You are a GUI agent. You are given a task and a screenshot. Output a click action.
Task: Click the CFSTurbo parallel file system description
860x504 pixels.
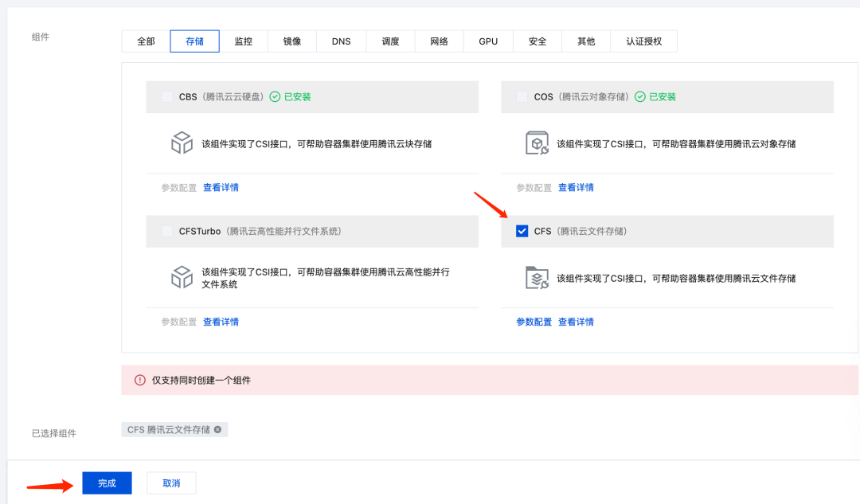326,278
